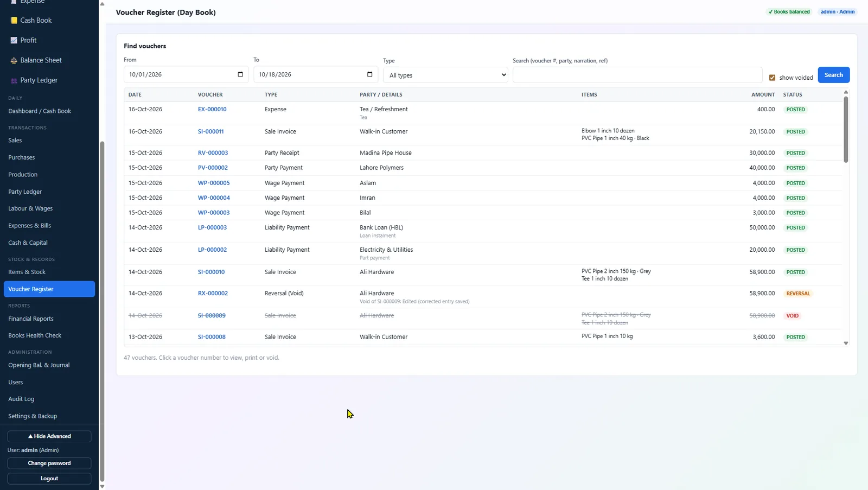Screen dimensions: 868x490
Task: Open Financial Reports
Action: (31, 319)
